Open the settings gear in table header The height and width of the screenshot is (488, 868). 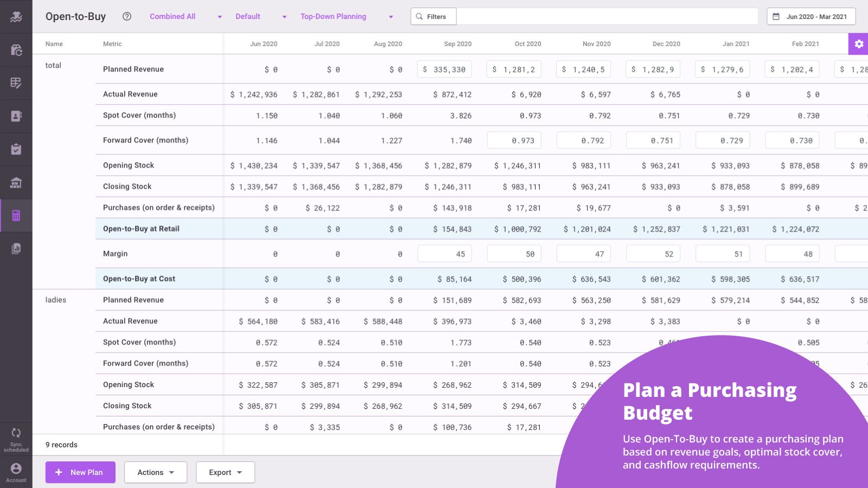tap(858, 44)
